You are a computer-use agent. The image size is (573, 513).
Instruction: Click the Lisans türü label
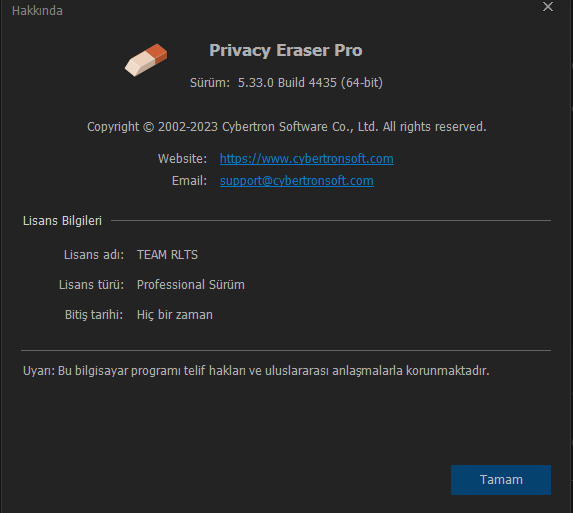point(91,285)
